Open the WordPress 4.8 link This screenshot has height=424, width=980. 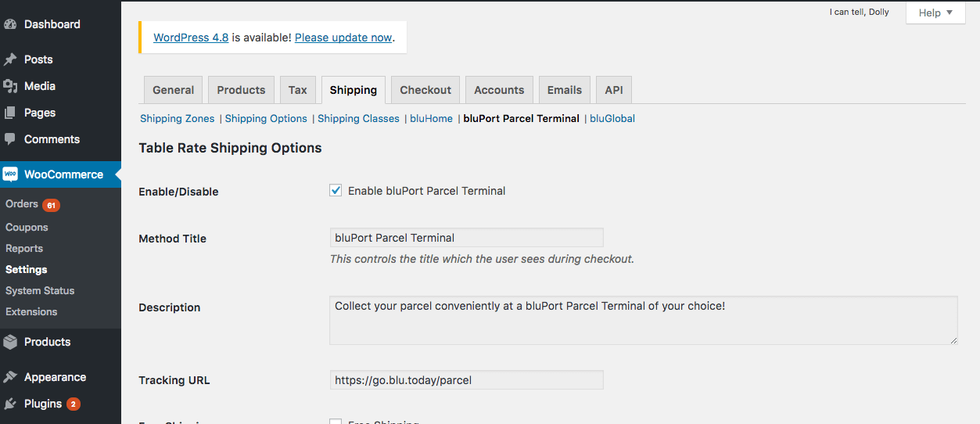pyautogui.click(x=191, y=38)
